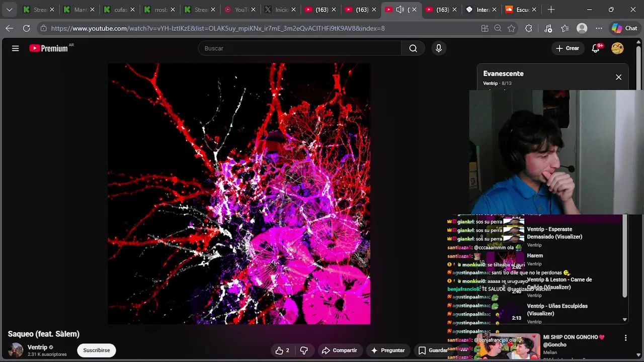Close the cufas tab
Image resolution: width=644 pixels, height=362 pixels.
[132, 10]
